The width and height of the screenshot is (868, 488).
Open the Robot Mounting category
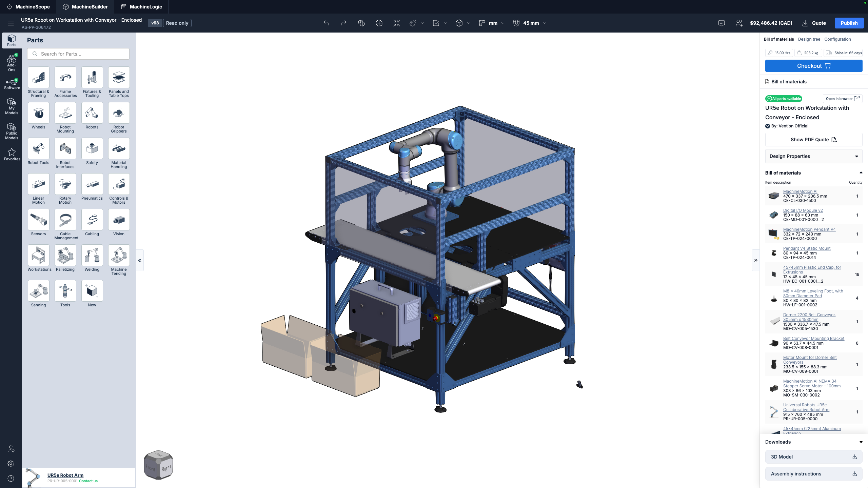click(65, 118)
